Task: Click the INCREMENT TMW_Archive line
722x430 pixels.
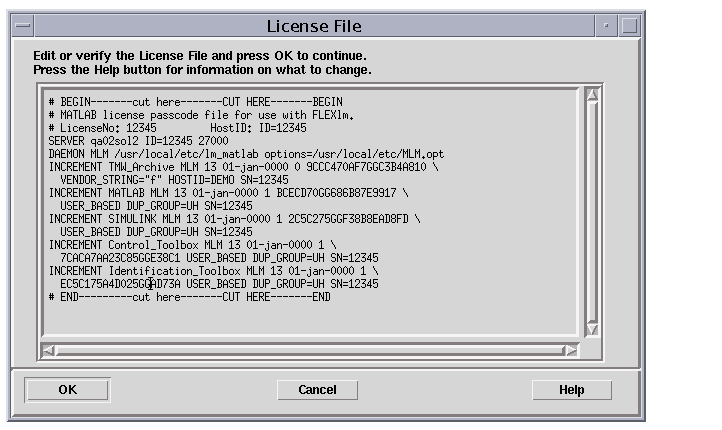Action: click(244, 167)
